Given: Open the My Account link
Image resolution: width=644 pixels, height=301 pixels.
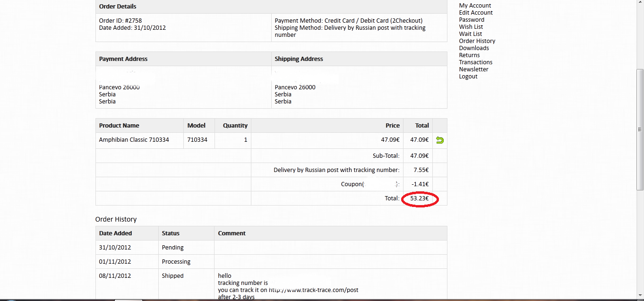Looking at the screenshot, I should click(475, 6).
